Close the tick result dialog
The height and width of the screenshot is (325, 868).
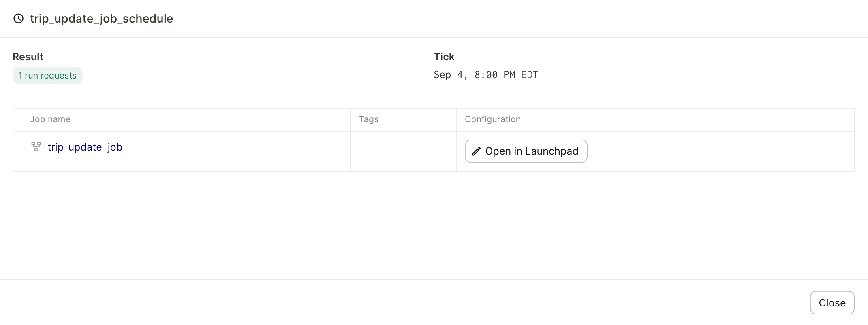pos(832,303)
